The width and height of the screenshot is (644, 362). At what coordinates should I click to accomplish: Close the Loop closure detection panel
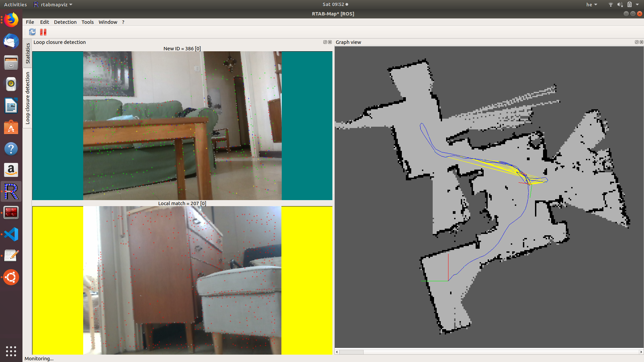(x=330, y=42)
